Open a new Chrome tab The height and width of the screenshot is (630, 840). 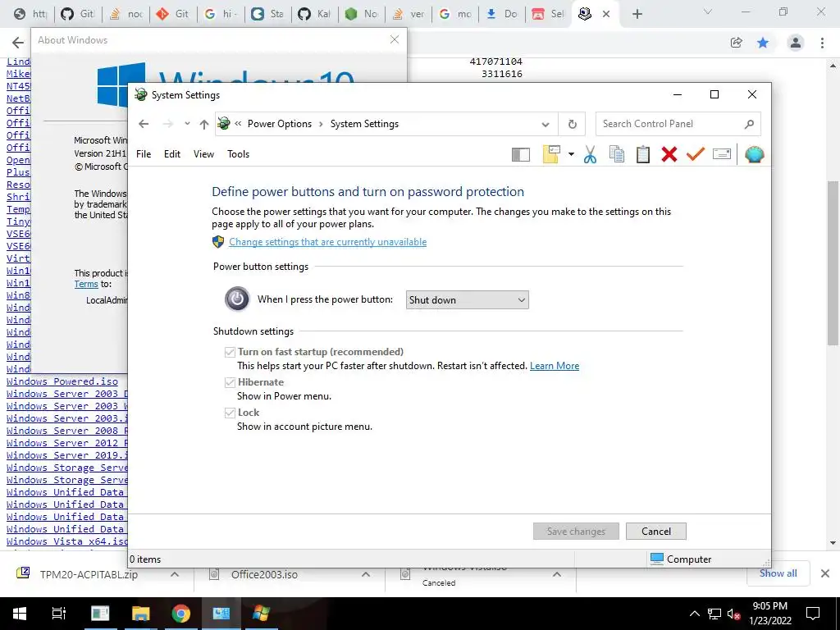(x=637, y=14)
